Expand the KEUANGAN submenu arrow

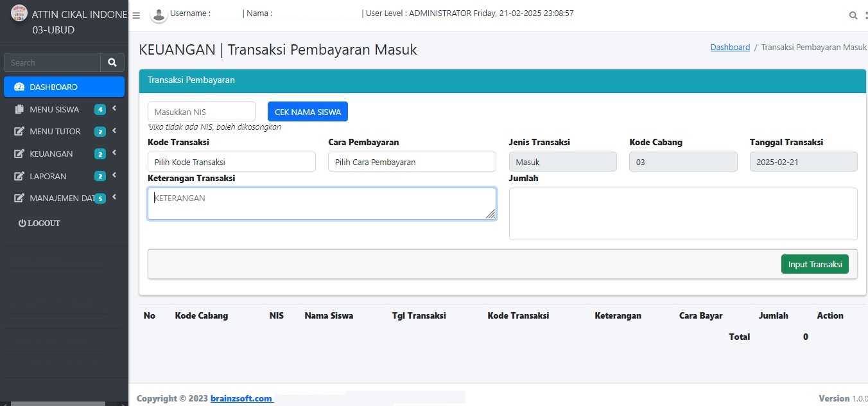[114, 154]
